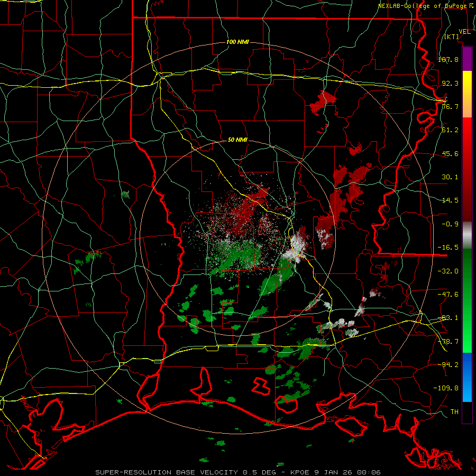
Task: Select the 61.2 velocity scale value
Action: [x=450, y=130]
